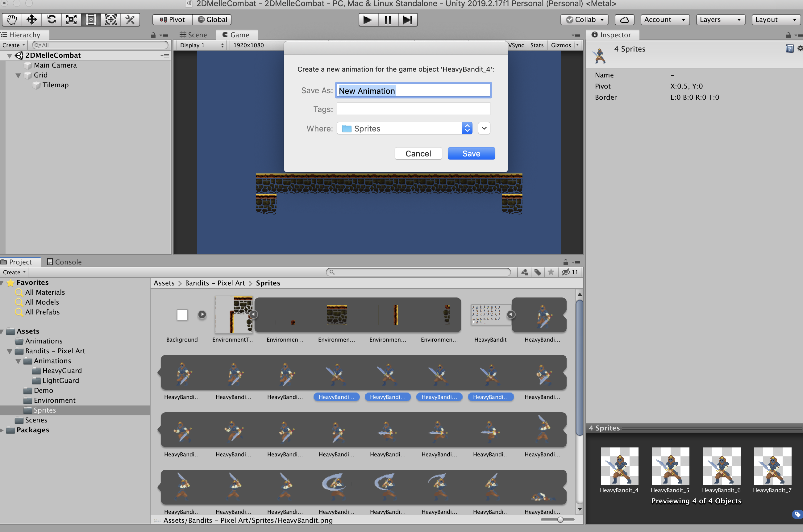Toggle Stats overlay in Game view

pos(537,45)
